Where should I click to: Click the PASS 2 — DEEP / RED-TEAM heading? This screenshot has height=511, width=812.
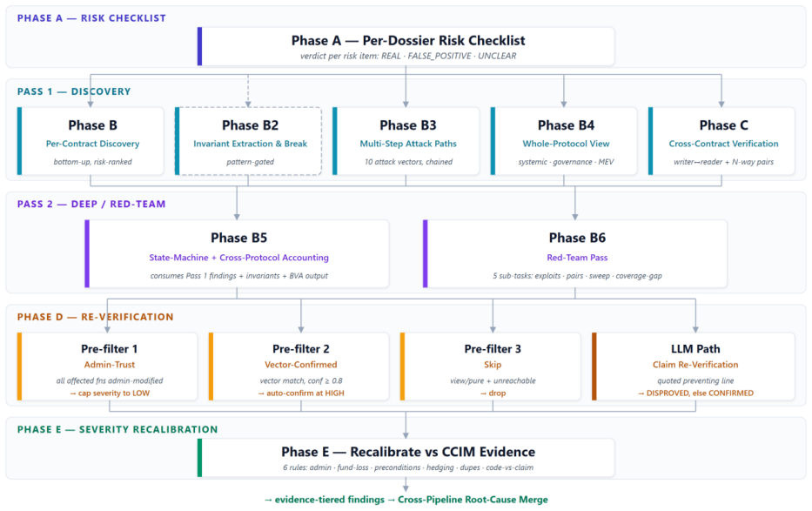click(x=91, y=204)
